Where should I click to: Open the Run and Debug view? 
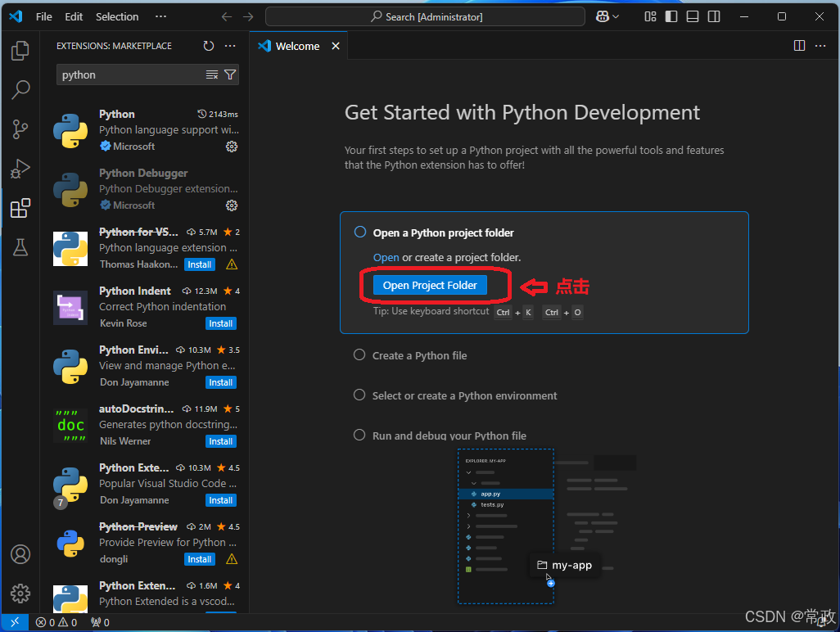[20, 169]
